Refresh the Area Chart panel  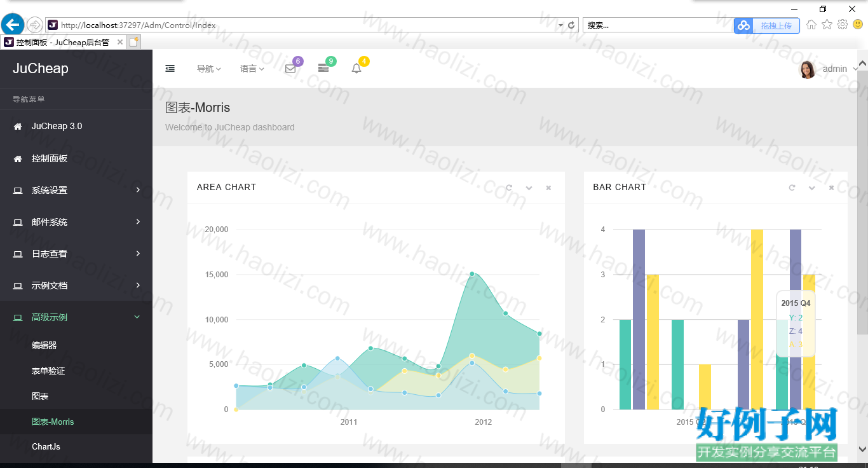pyautogui.click(x=509, y=188)
